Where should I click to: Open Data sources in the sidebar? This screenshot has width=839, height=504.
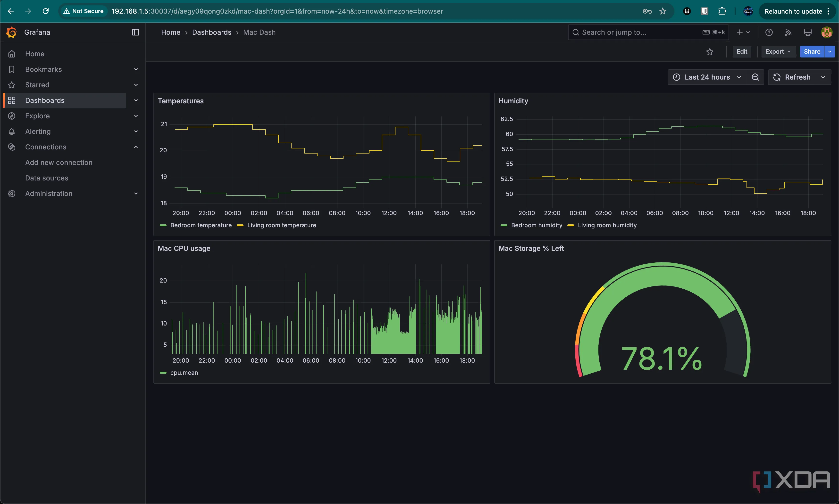pyautogui.click(x=47, y=178)
